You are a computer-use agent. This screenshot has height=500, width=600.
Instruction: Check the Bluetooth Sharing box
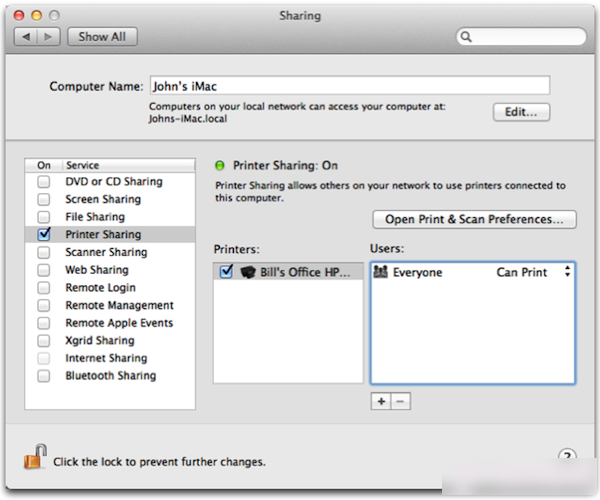click(44, 376)
